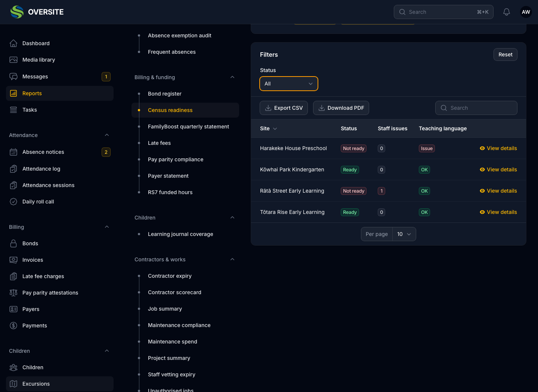Image resolution: width=538 pixels, height=392 pixels.
Task: Open notifications bell
Action: click(x=507, y=12)
